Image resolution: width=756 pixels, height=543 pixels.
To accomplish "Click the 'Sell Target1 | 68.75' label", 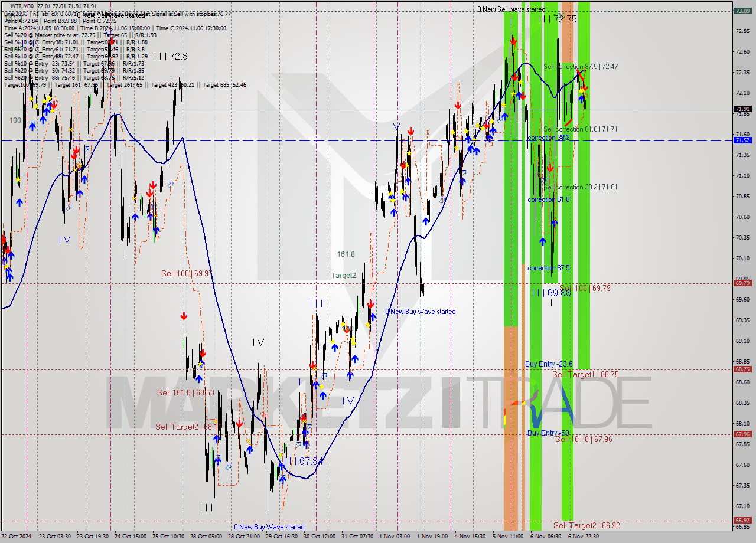I will click(x=585, y=374).
